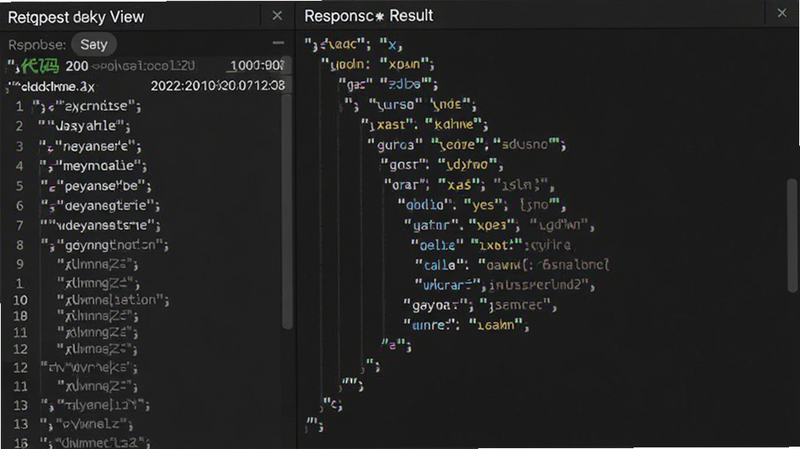Image resolution: width=800 pixels, height=449 pixels.
Task: Click the right result panel scrollbar
Action: tap(792, 235)
